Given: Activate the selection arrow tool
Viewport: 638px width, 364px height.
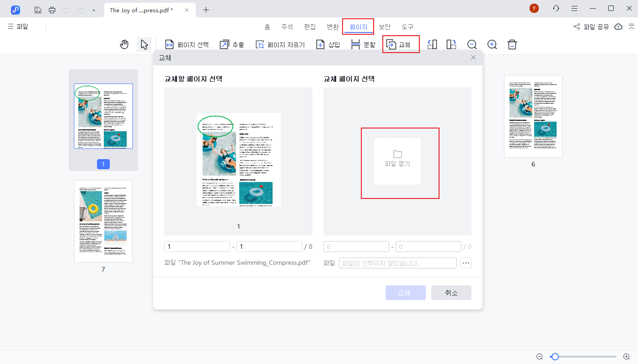Looking at the screenshot, I should coord(144,44).
